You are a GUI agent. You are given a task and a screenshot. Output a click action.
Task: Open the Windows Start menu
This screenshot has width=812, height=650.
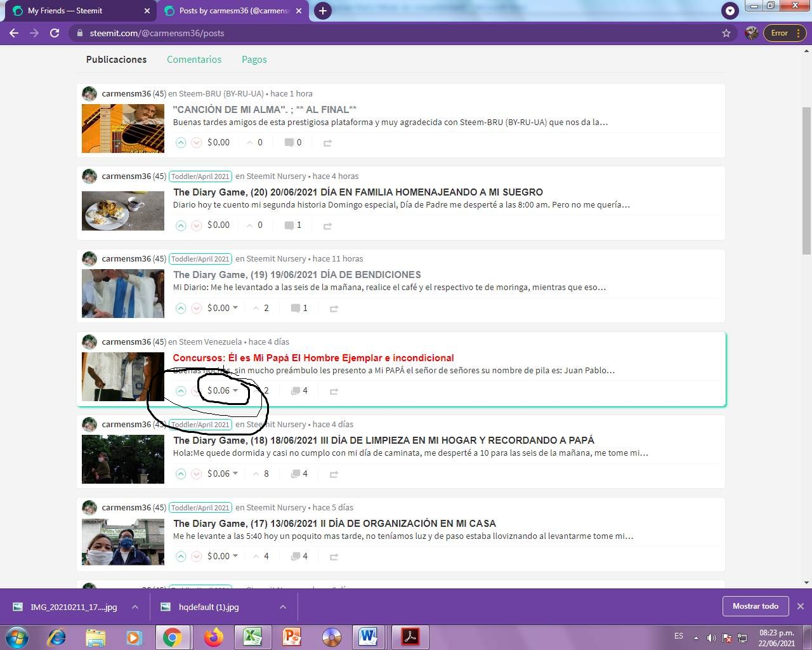17,637
